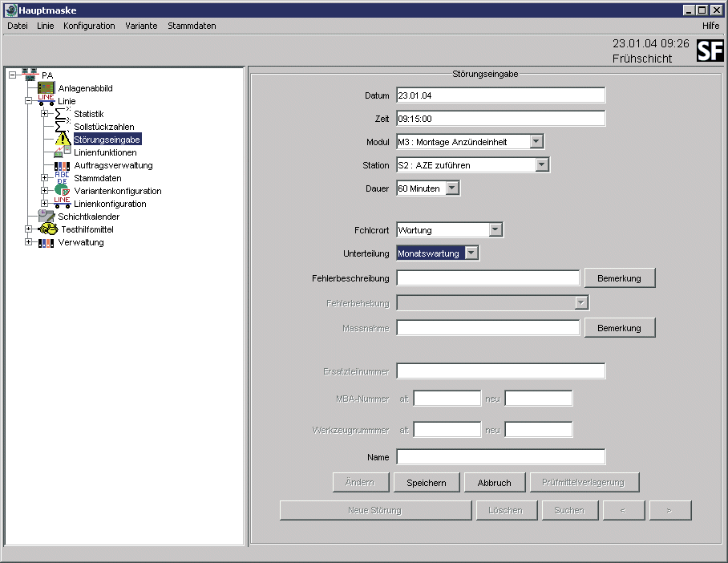Click the Name input field
This screenshot has height=563, width=728.
click(x=500, y=456)
